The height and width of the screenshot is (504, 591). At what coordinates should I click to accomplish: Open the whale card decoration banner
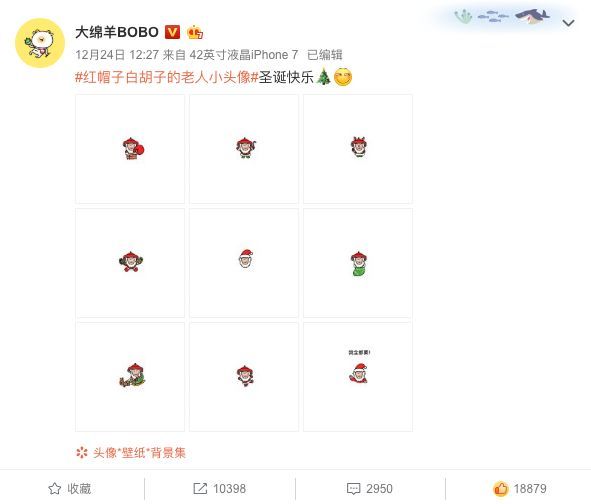[501, 17]
